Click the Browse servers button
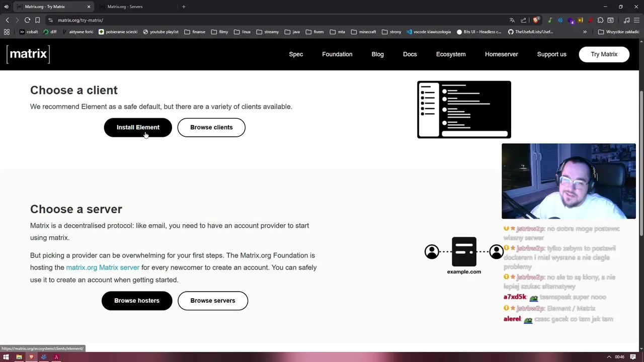This screenshot has width=644, height=362. pyautogui.click(x=213, y=301)
